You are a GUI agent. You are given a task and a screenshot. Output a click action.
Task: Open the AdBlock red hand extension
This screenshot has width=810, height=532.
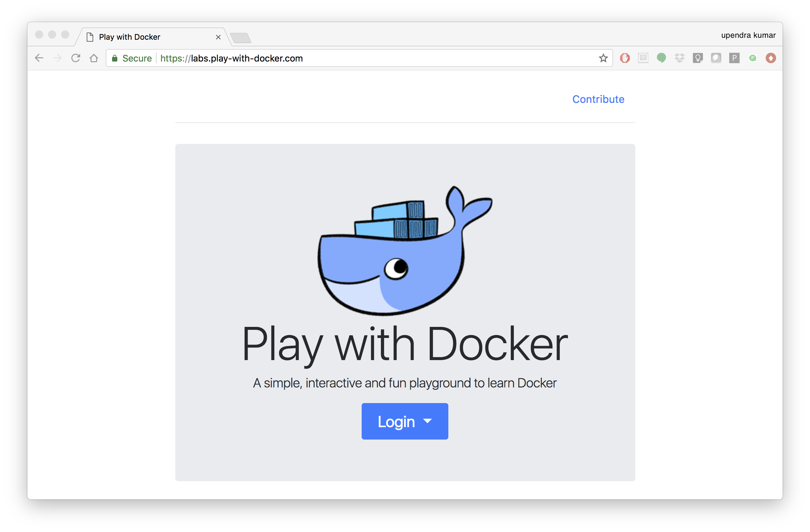[x=625, y=58]
